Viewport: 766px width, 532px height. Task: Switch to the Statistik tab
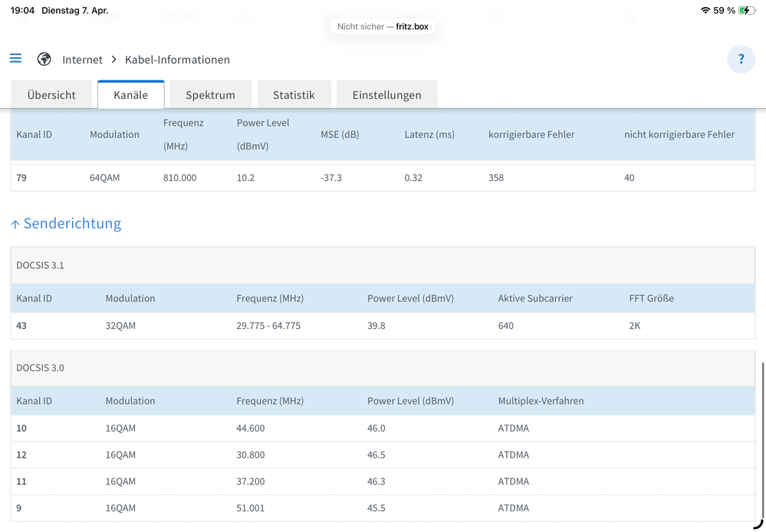pyautogui.click(x=294, y=94)
